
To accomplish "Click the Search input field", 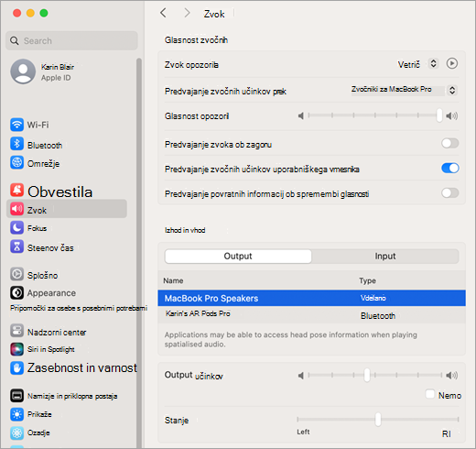I will (x=71, y=40).
